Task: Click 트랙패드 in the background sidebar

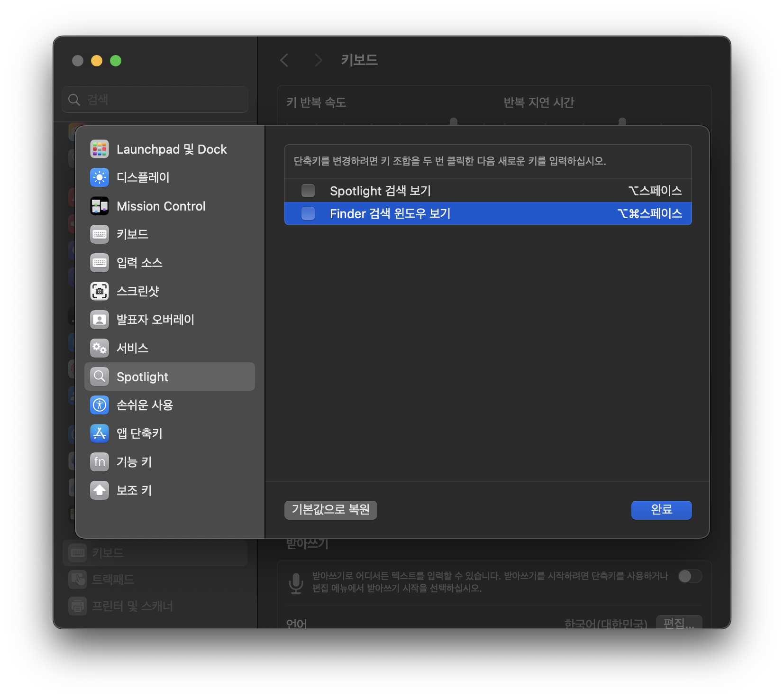Action: tap(155, 579)
